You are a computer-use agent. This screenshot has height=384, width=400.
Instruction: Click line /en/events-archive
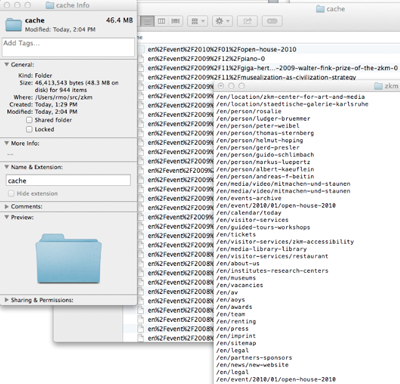pos(249,198)
